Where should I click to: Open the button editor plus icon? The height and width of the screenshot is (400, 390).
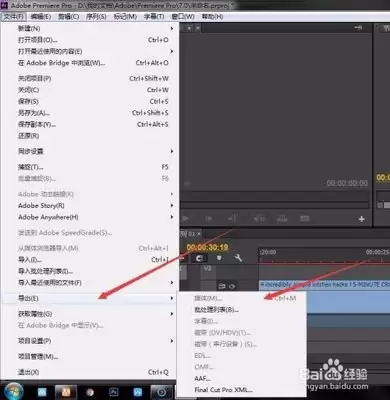361,219
